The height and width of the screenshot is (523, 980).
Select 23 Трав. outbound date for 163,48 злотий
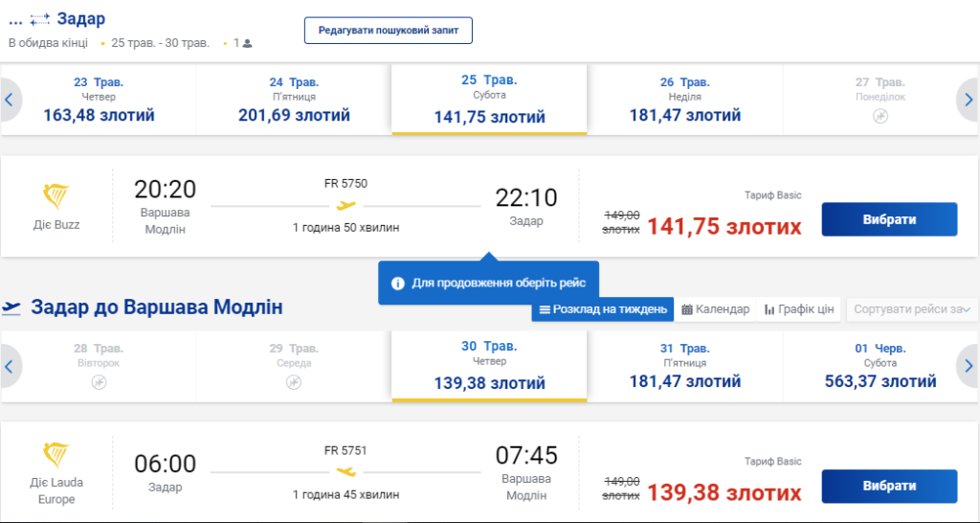[99, 100]
